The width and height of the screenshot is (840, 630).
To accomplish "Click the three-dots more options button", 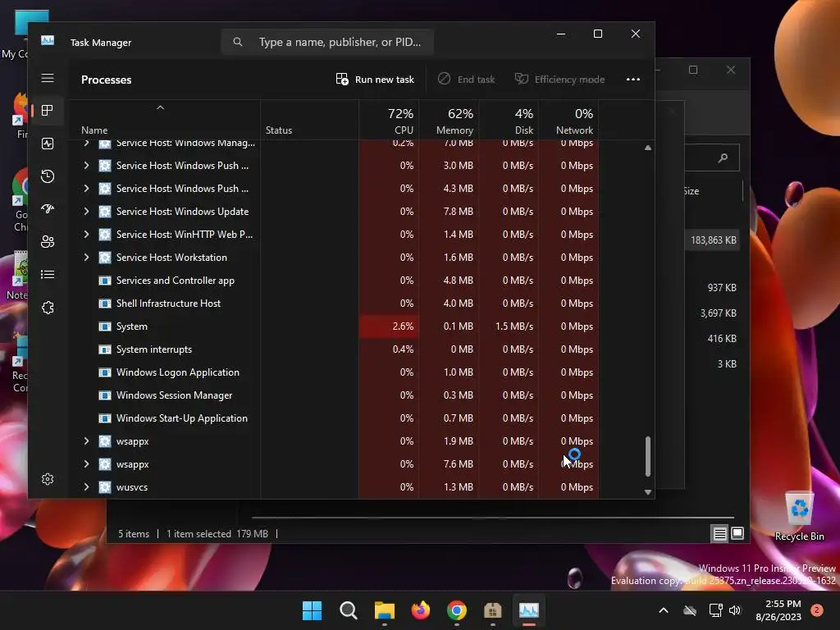I will click(633, 80).
